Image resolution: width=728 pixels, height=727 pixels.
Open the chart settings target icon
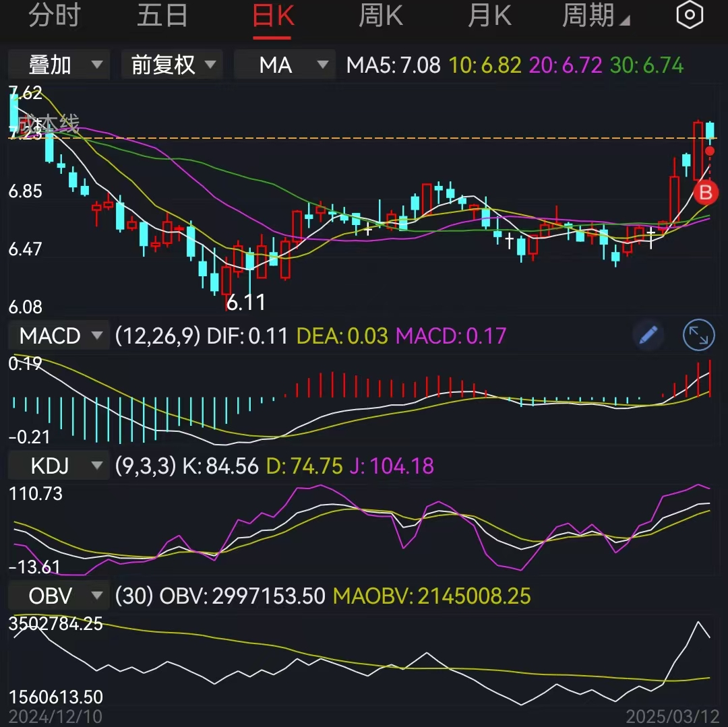pos(689,15)
